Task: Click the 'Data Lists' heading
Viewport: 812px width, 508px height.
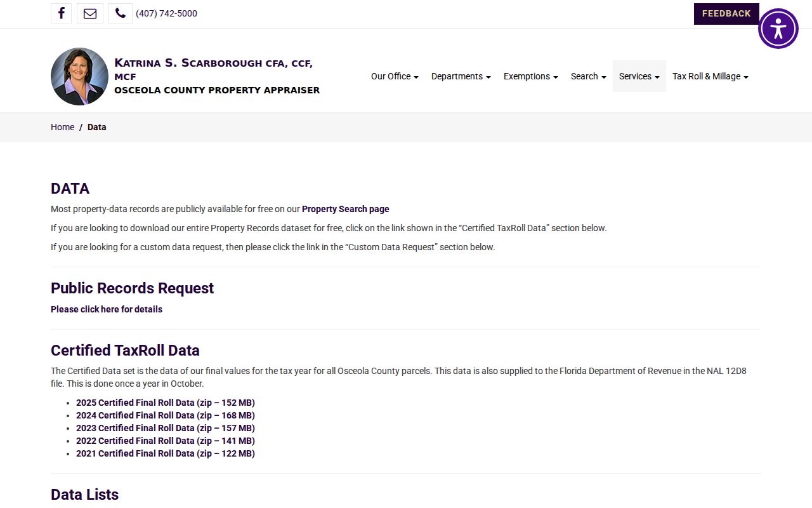Action: (85, 495)
